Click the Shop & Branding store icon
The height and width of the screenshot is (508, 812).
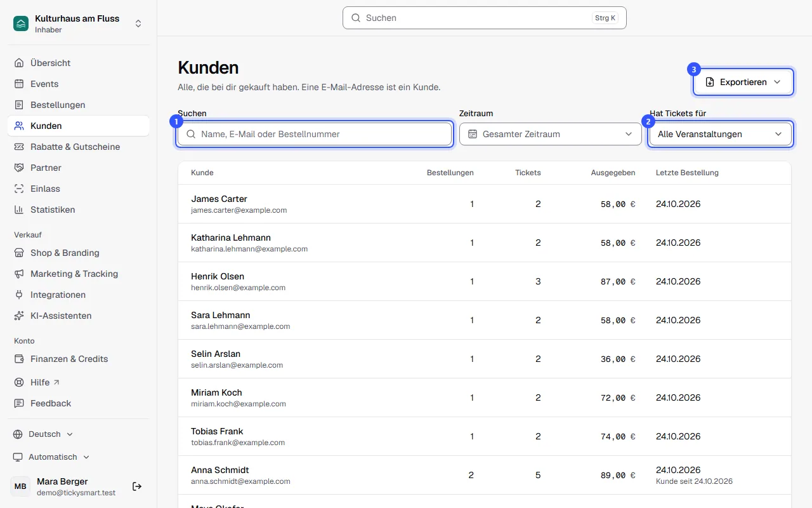(19, 253)
